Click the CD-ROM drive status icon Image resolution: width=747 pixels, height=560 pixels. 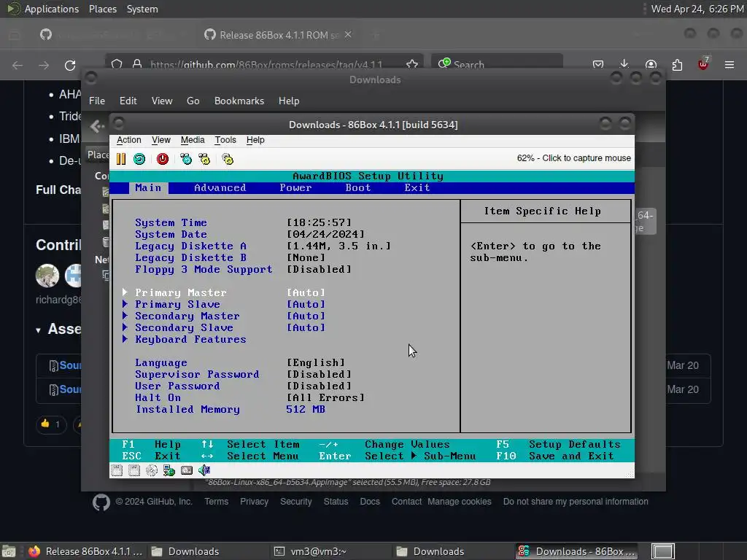(152, 470)
